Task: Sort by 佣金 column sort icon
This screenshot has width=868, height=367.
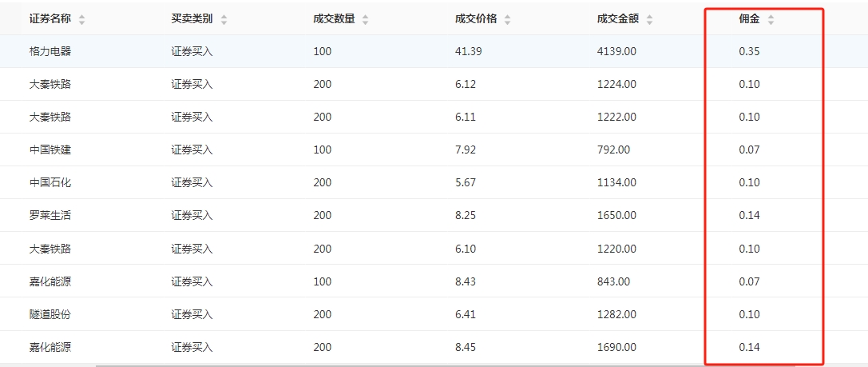Action: (x=771, y=19)
